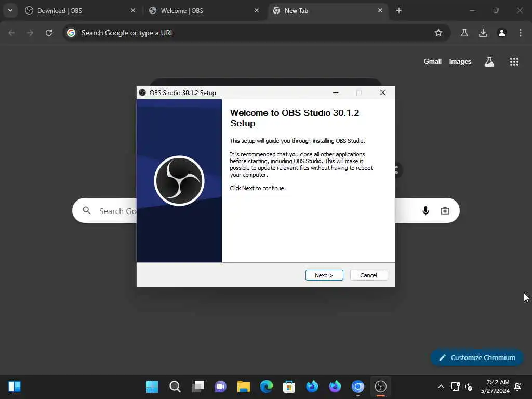The width and height of the screenshot is (532, 399).
Task: Go back in browser history
Action: click(11, 33)
